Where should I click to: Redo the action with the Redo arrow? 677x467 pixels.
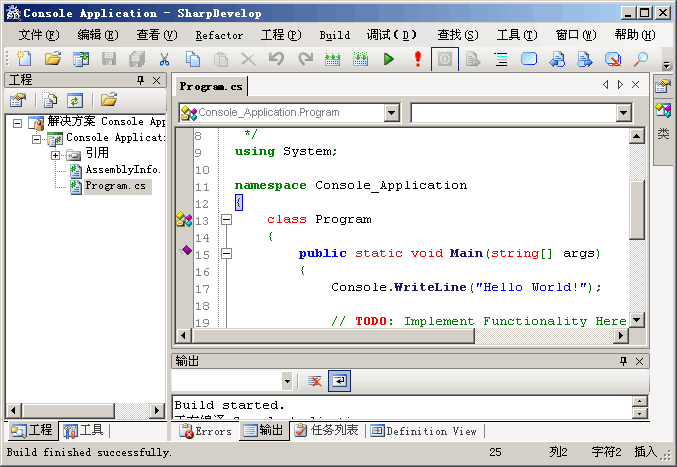[305, 59]
